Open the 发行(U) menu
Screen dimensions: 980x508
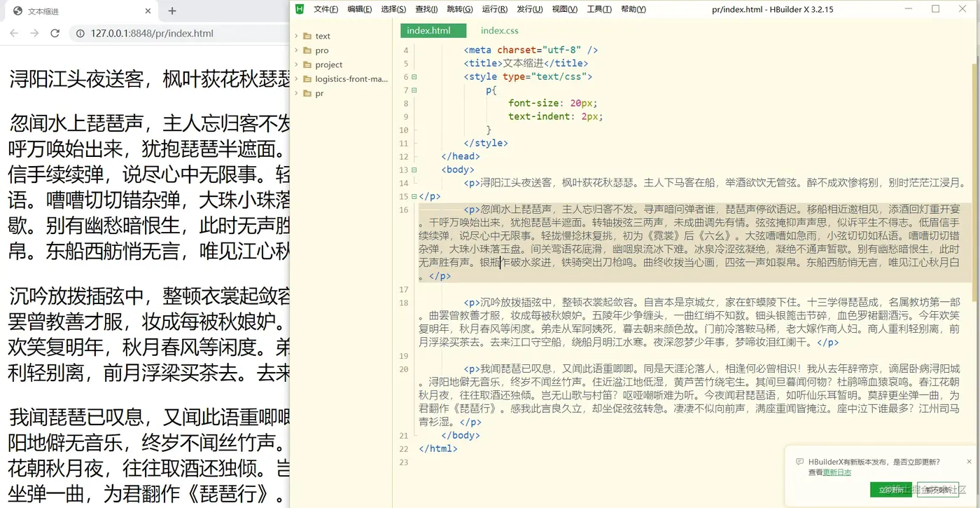pos(530,9)
